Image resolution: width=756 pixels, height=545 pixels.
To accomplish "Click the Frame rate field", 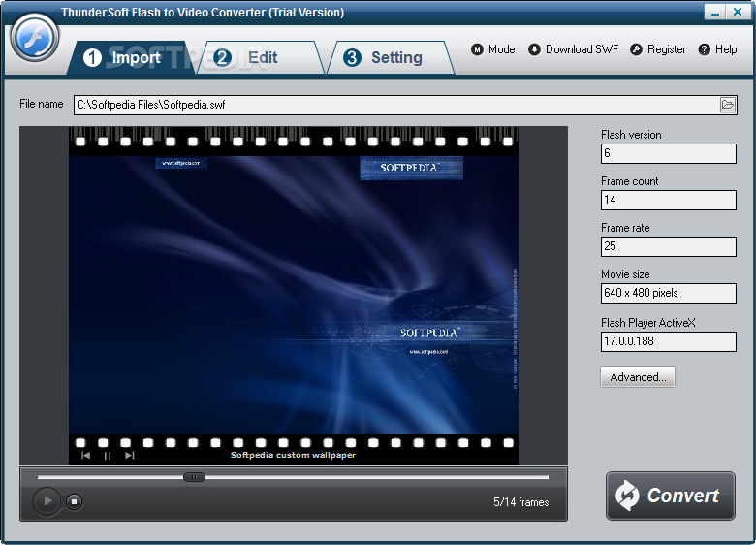I will click(x=668, y=246).
